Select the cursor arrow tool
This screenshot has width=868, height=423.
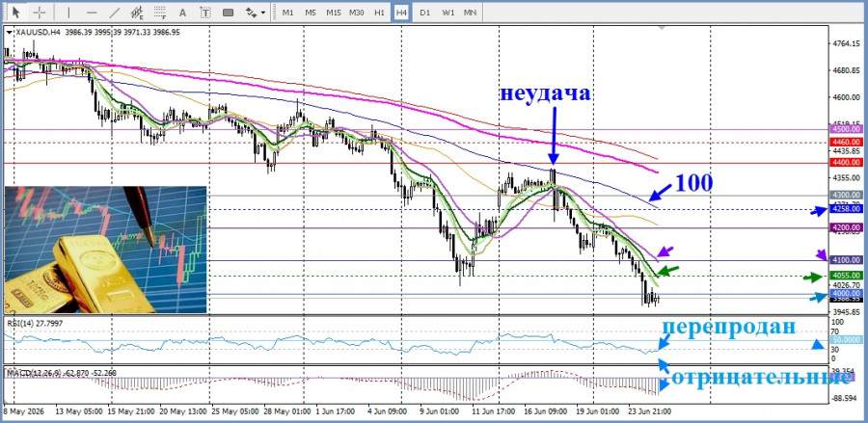(16, 13)
